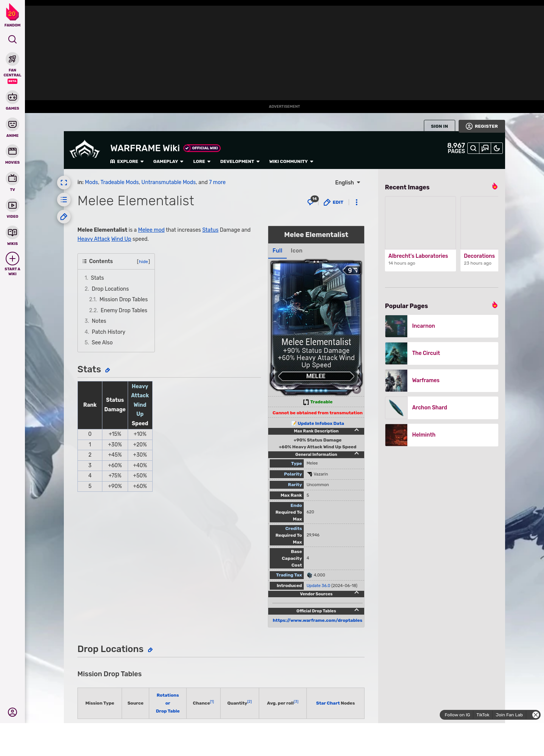The image size is (544, 756).
Task: Open the Movies clapperboard icon
Action: click(12, 151)
